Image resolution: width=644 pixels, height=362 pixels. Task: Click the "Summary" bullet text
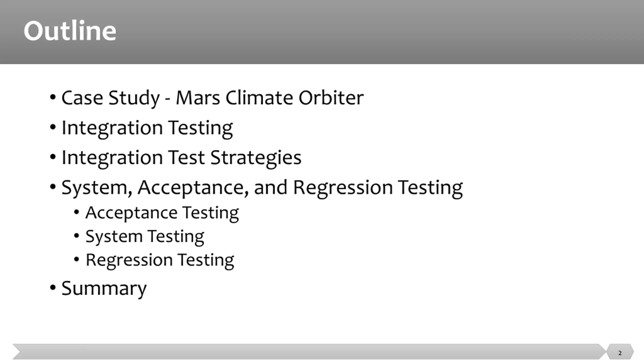click(x=104, y=289)
